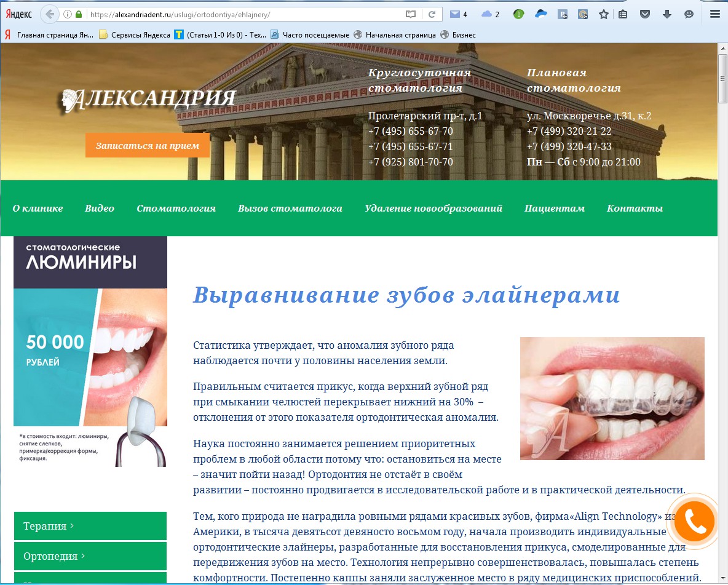Image resolution: width=728 pixels, height=585 pixels.
Task: Click the vertical scrollbar thumb
Action: point(723,79)
